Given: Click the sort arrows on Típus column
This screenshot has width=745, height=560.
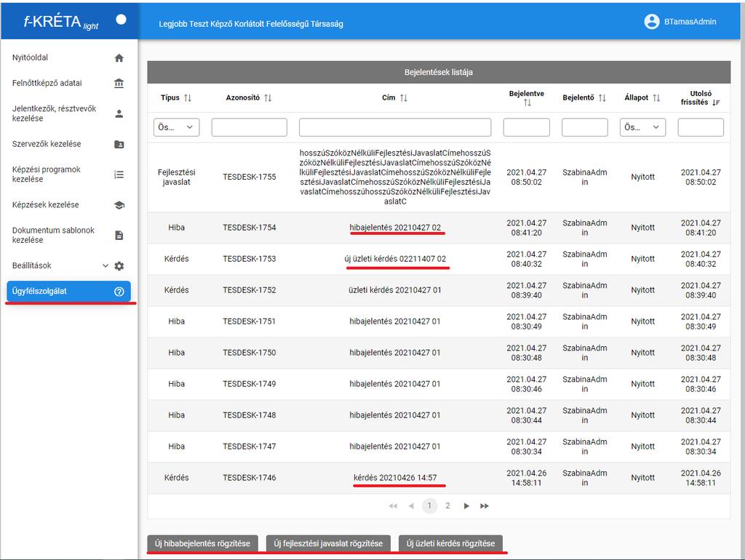Looking at the screenshot, I should click(188, 98).
